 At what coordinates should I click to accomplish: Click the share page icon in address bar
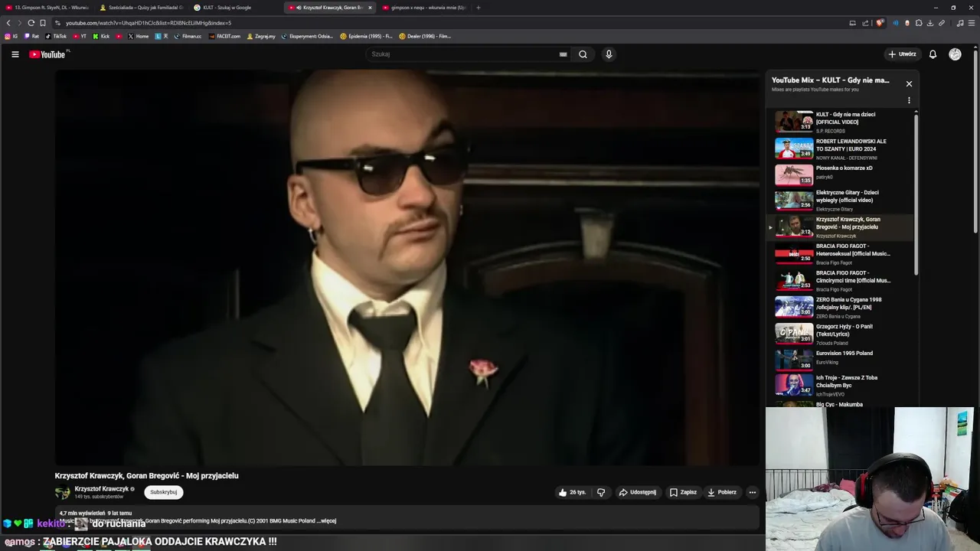(x=866, y=23)
